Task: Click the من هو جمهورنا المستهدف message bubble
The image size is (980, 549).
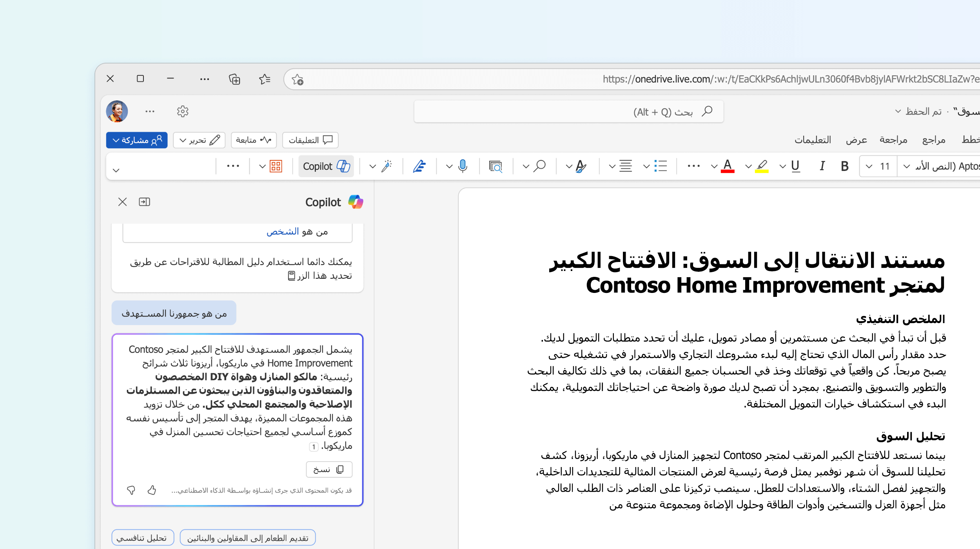Action: coord(174,313)
